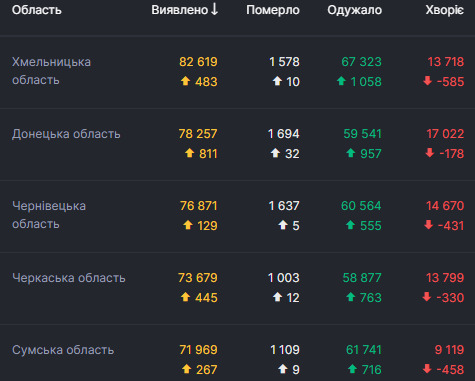Select Чернівецька область row
Screen dimensions: 475x381
237,216
